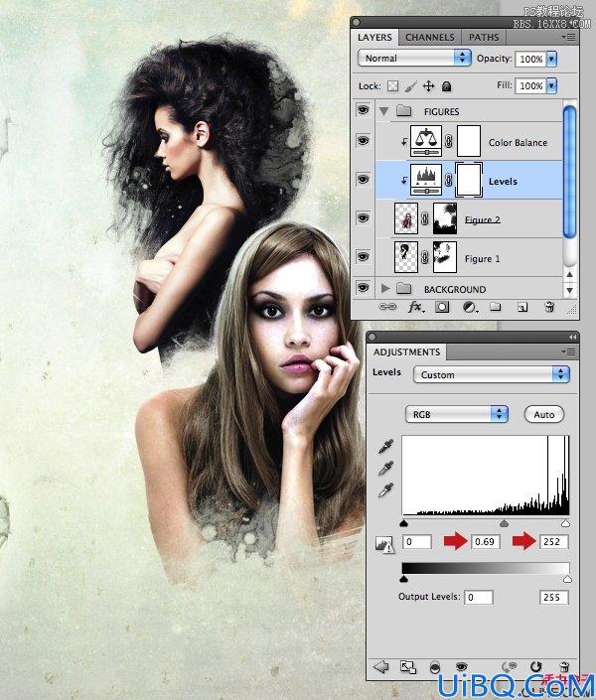The width and height of the screenshot is (596, 700).
Task: Toggle lock transparent pixels
Action: 392,85
